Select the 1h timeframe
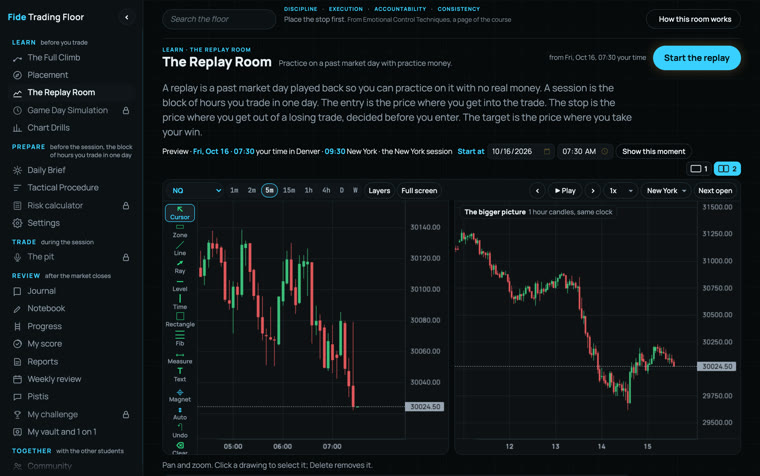This screenshot has width=760, height=476. coord(308,190)
